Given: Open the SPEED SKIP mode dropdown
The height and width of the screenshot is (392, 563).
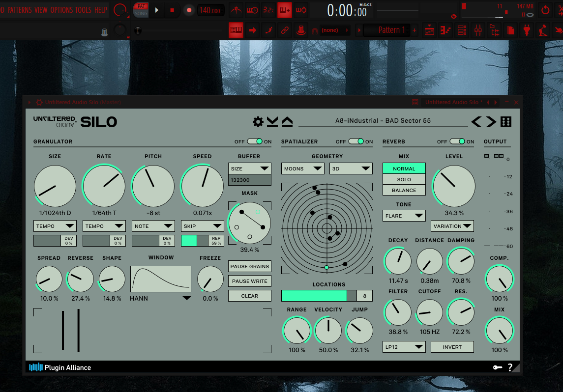Looking at the screenshot, I should click(203, 226).
